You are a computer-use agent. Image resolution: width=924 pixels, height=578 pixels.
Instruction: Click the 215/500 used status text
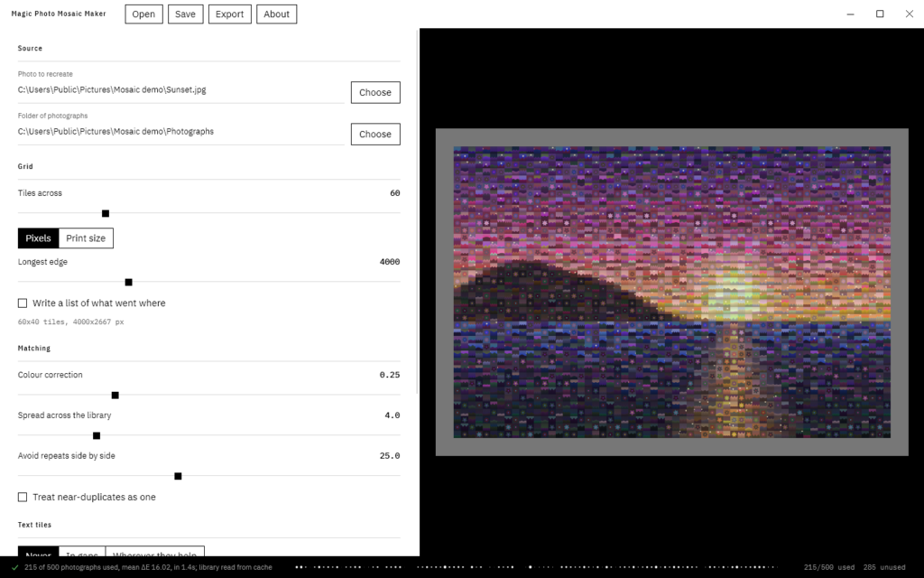pos(829,567)
